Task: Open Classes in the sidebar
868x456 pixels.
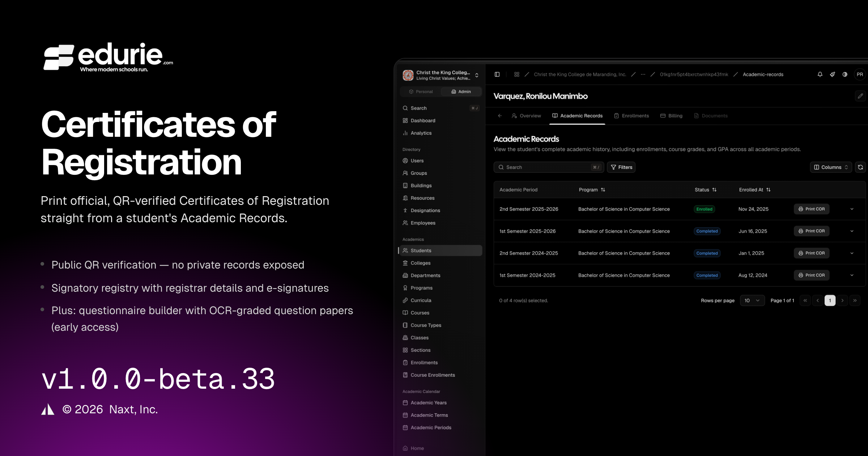Action: [x=441, y=338]
